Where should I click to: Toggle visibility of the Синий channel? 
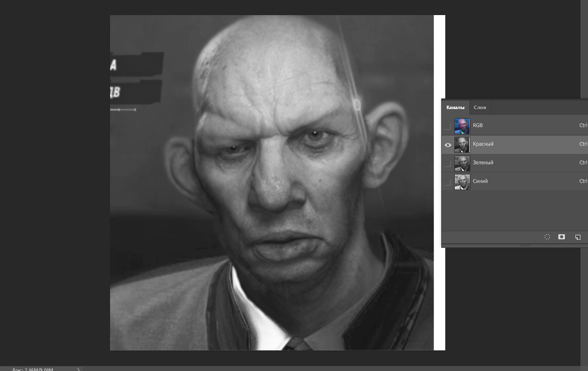tap(447, 182)
